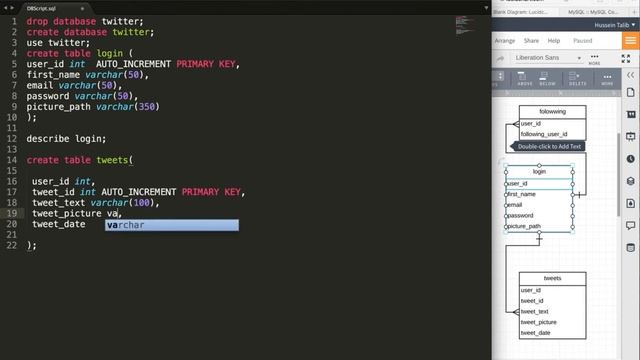Image resolution: width=640 pixels, height=360 pixels.
Task: Open the editor tab list dropdown arrow
Action: [x=486, y=8]
